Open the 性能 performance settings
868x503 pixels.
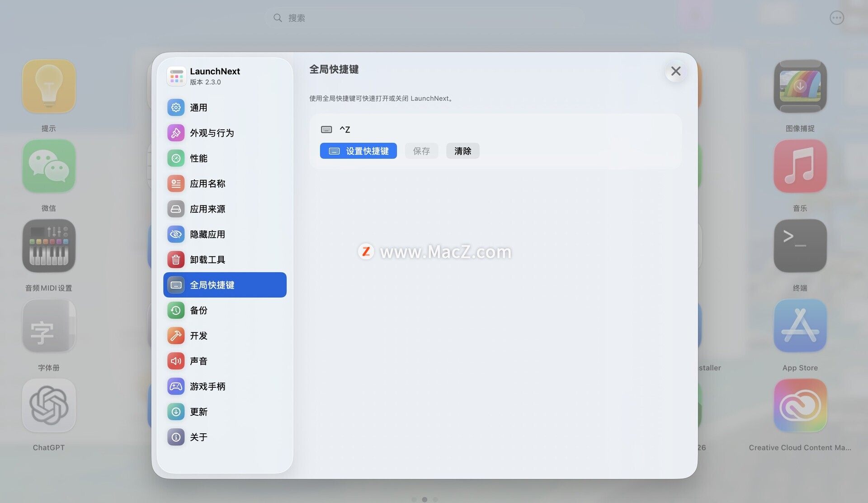[198, 158]
